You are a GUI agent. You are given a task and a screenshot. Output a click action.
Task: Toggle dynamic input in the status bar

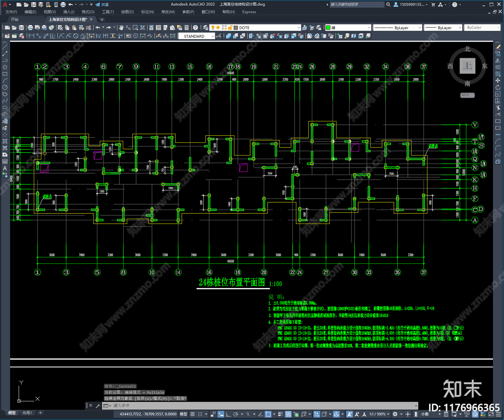click(x=221, y=414)
